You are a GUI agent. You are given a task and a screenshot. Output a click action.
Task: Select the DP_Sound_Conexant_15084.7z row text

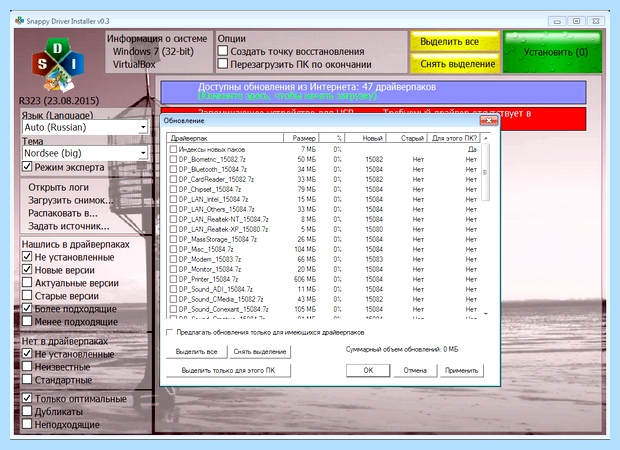pos(223,309)
